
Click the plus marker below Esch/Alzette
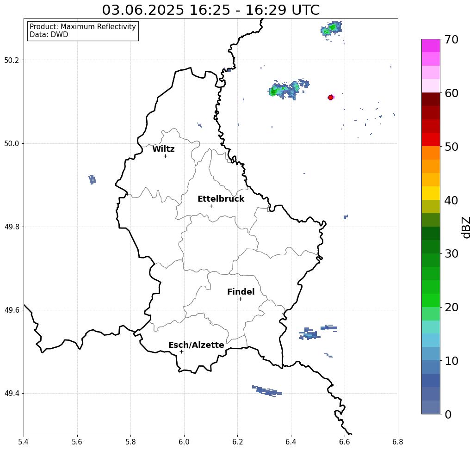(181, 352)
